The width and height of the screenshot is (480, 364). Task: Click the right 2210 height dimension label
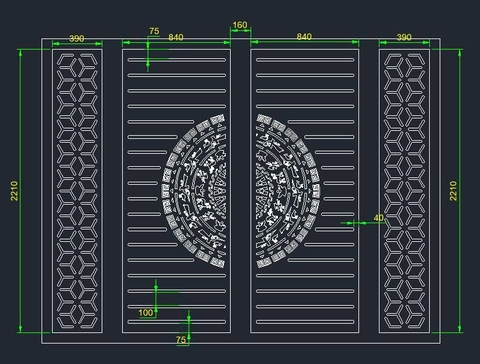coord(453,191)
